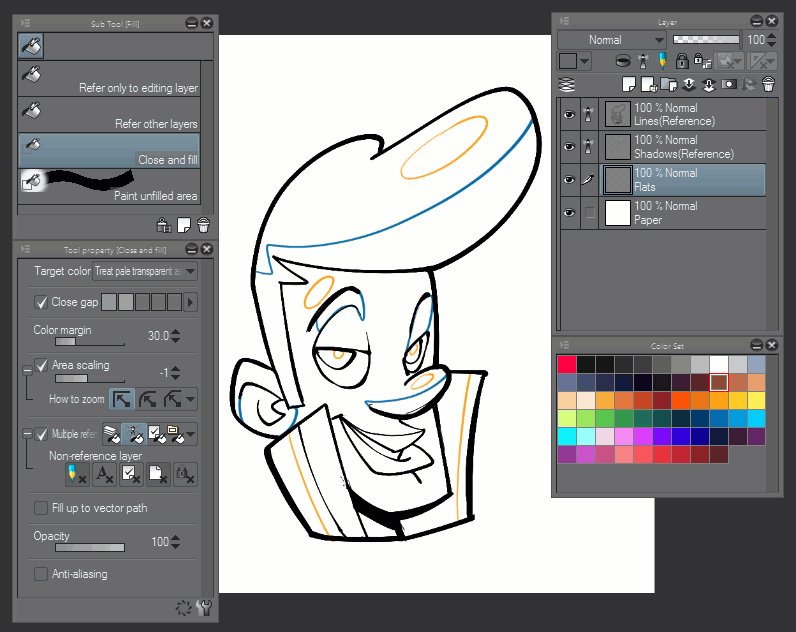Select the Refer other layers sub tool
796x632 pixels.
click(x=109, y=115)
